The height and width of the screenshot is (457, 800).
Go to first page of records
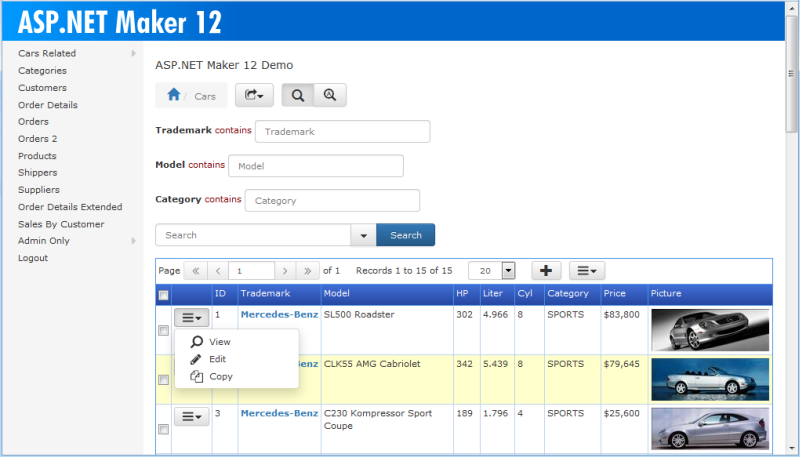195,271
